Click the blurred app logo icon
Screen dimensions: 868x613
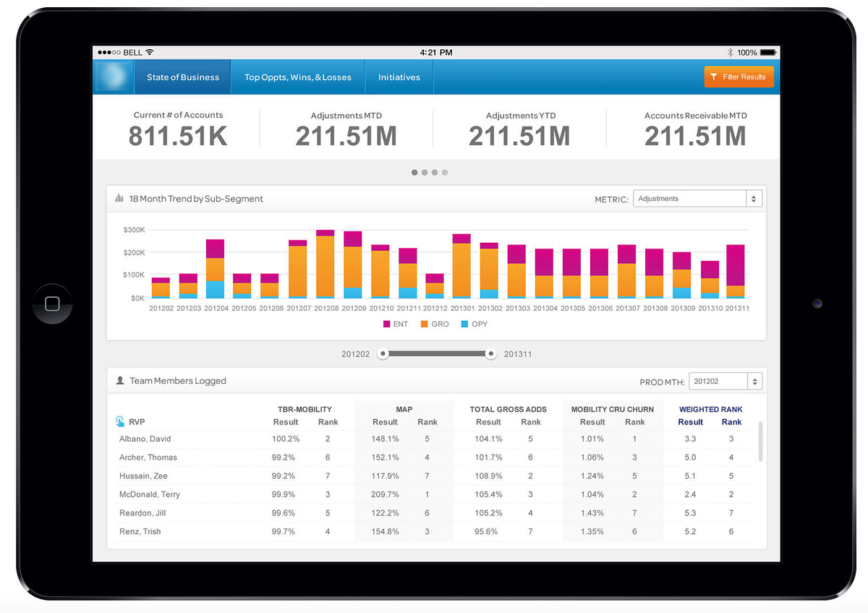pos(114,77)
